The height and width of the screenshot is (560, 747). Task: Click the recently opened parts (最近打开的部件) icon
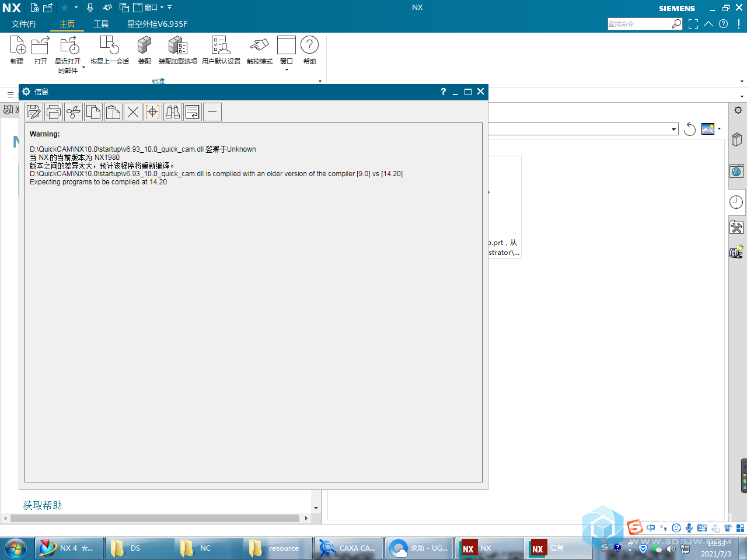tap(69, 45)
